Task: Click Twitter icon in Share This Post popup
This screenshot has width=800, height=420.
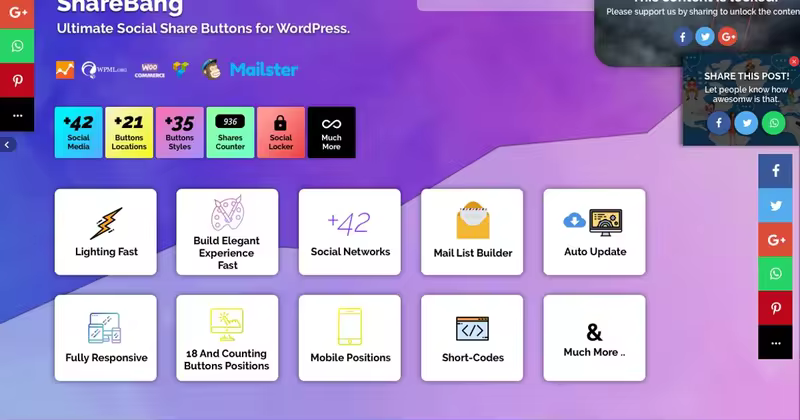Action: coord(746,123)
